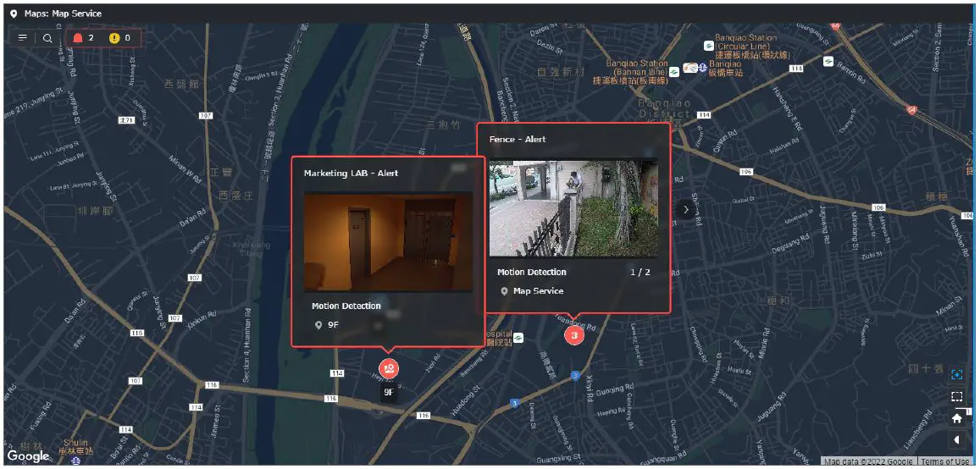Click the Google logo
The image size is (980, 469).
coord(28,457)
